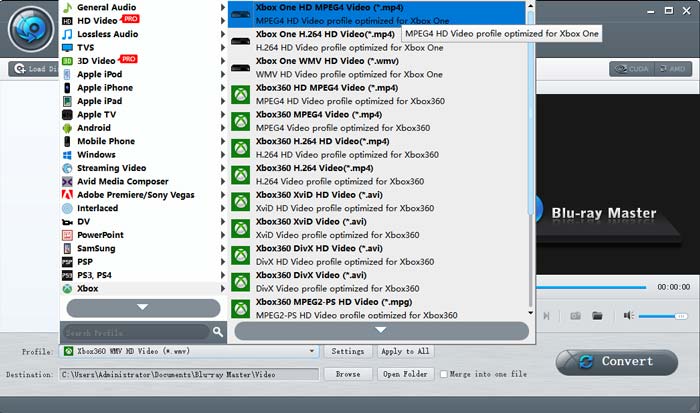Click Apply to All button
Image resolution: width=700 pixels, height=413 pixels.
(x=405, y=351)
